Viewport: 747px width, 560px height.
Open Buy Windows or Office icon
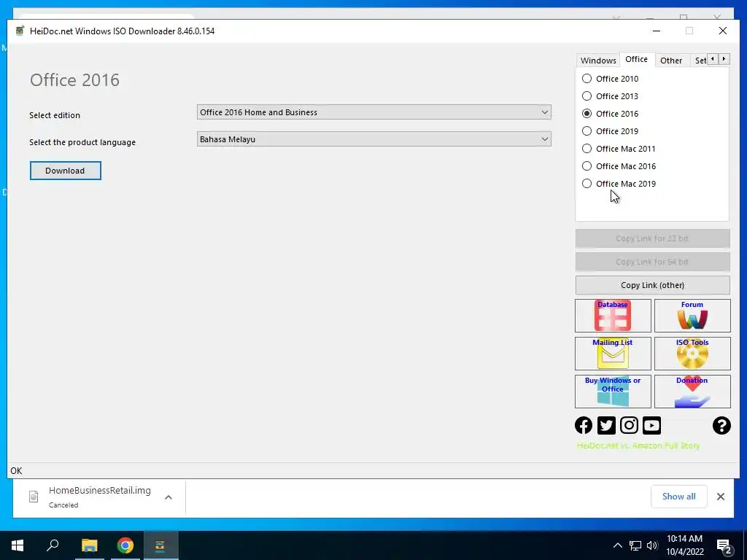[613, 392]
